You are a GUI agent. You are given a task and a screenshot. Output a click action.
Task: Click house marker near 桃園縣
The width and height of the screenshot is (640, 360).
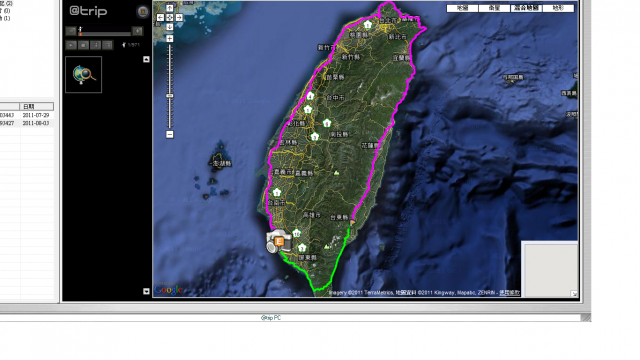[x=368, y=25]
